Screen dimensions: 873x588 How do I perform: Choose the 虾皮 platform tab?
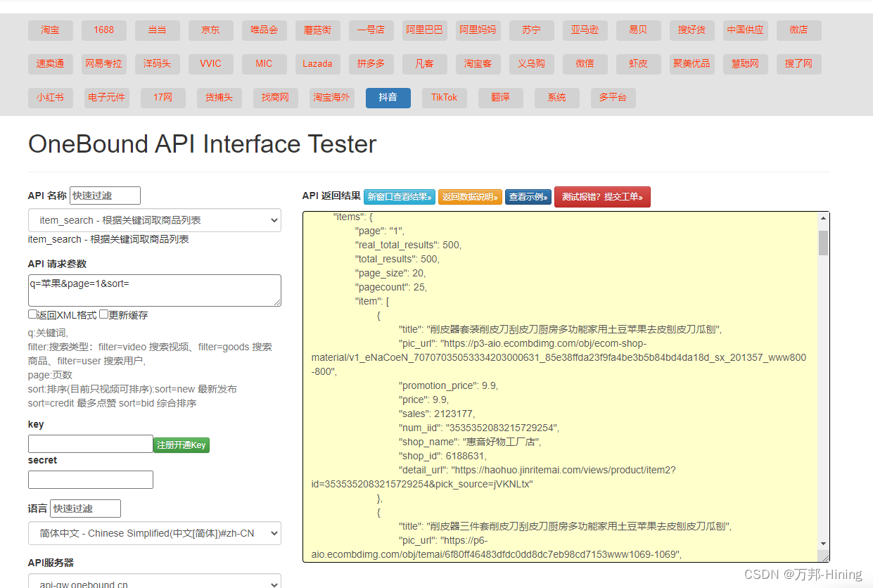tap(638, 64)
